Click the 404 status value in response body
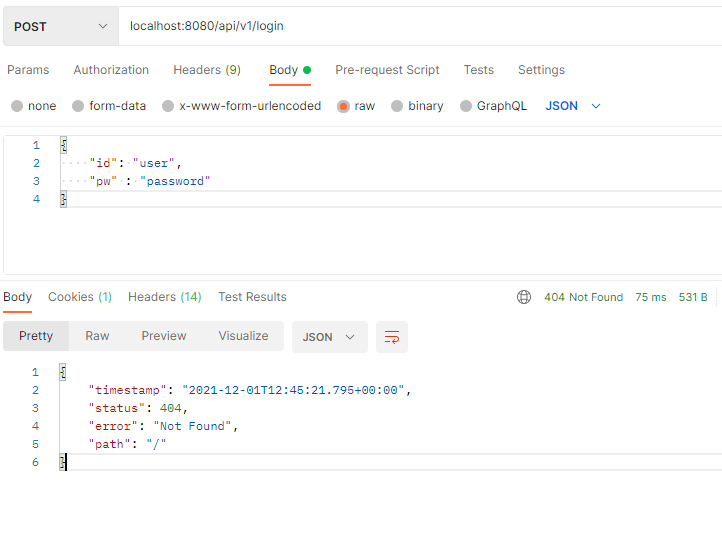 [x=170, y=408]
